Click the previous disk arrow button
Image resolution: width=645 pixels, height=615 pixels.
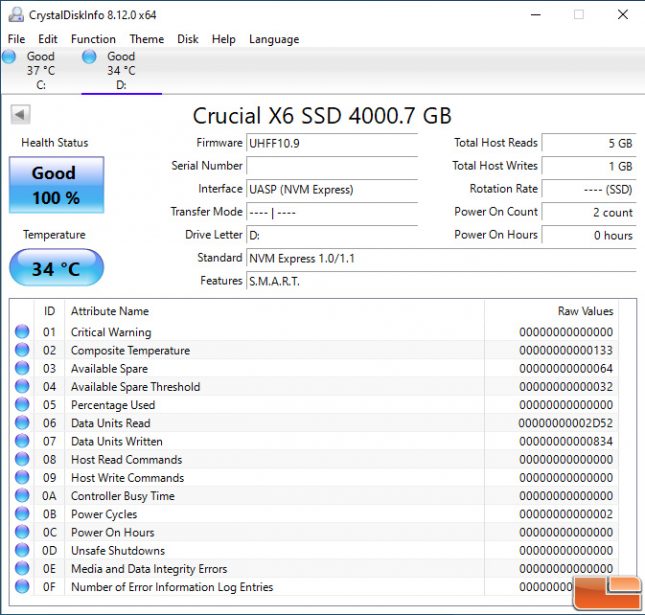(20, 114)
